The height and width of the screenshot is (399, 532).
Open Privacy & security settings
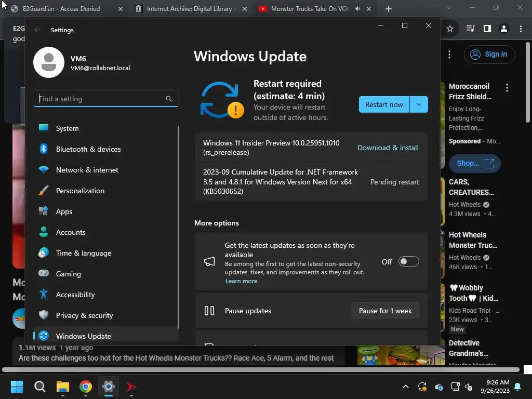pyautogui.click(x=106, y=315)
